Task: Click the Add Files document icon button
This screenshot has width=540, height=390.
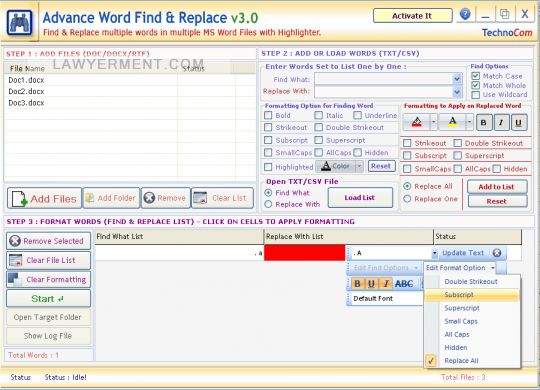Action: click(x=44, y=198)
